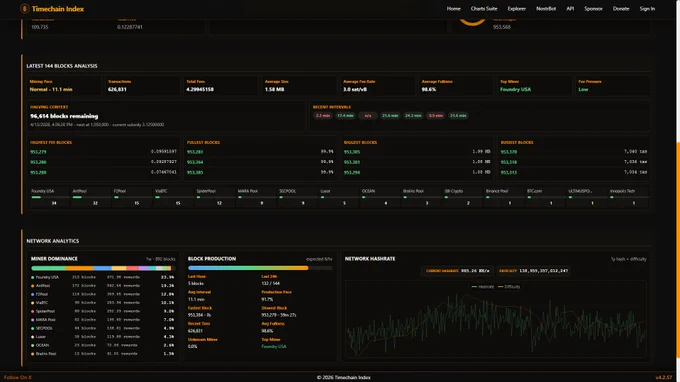Image resolution: width=680 pixels, height=382 pixels.
Task: Open the top block under Busiest Blocks
Action: [509, 152]
